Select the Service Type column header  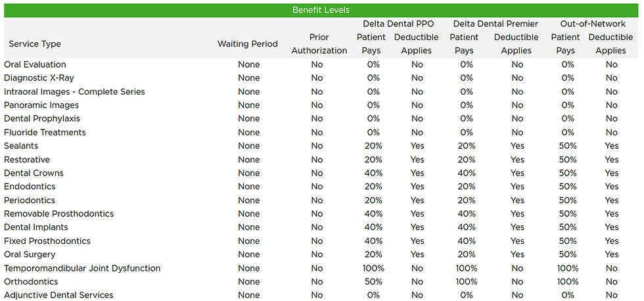35,44
